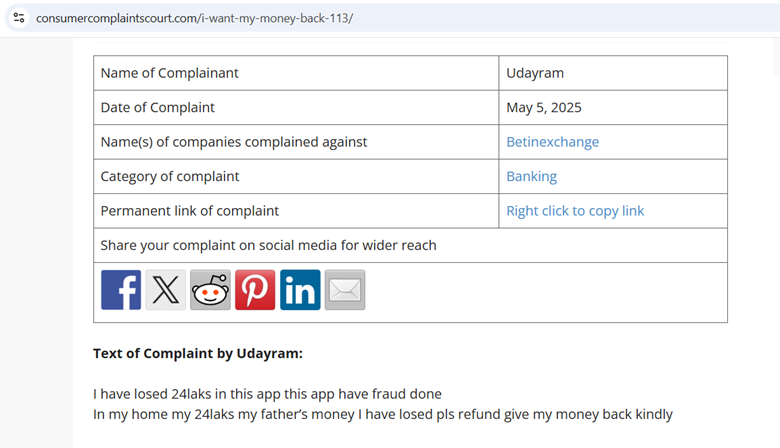This screenshot has width=780, height=448.
Task: Open the Betinexchange company link
Action: [552, 142]
